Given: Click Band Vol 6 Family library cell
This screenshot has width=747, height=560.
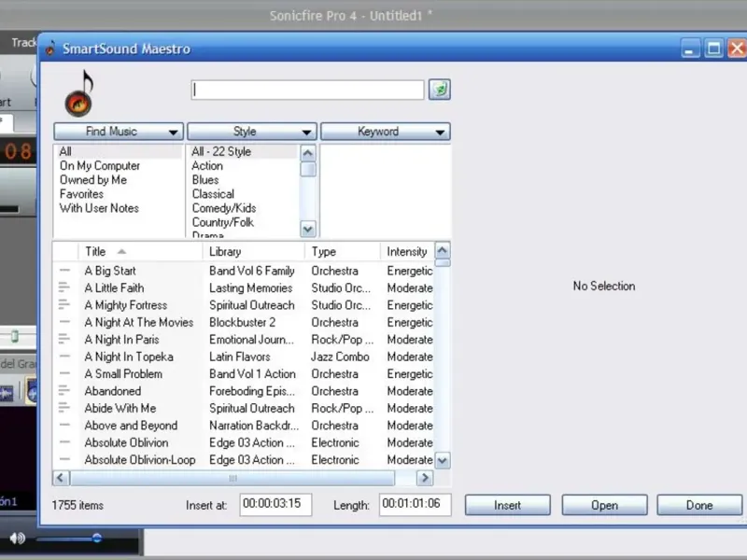Looking at the screenshot, I should tap(252, 271).
